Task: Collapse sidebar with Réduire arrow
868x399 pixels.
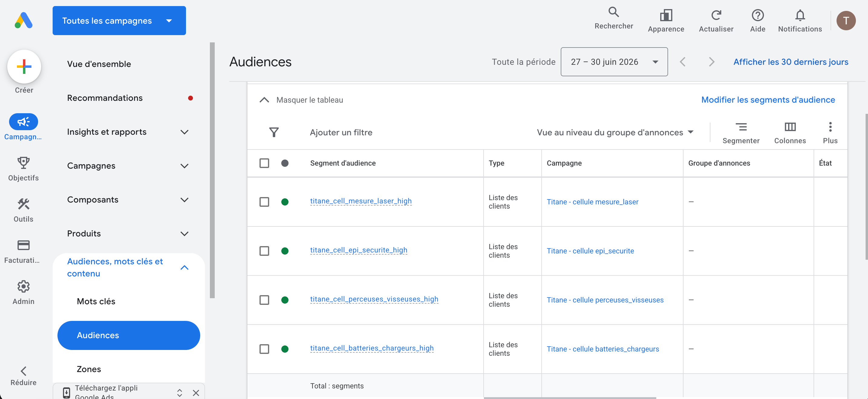Action: pos(23,371)
